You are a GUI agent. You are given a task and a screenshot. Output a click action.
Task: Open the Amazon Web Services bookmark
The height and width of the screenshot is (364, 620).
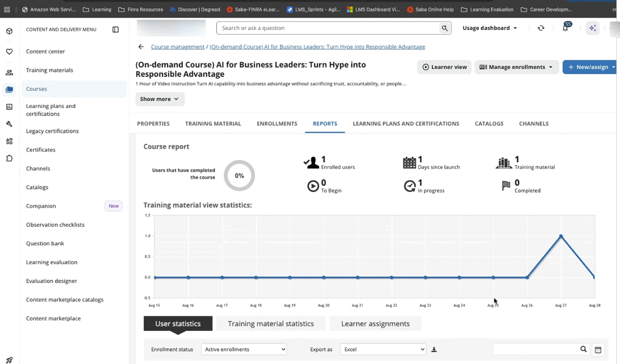coord(49,9)
